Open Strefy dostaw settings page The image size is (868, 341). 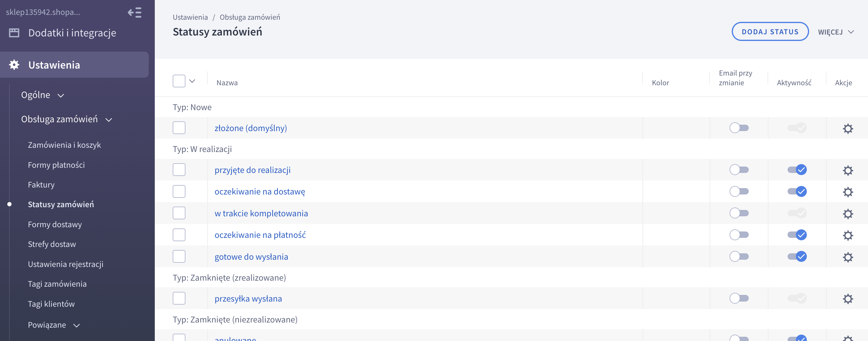pyautogui.click(x=52, y=244)
